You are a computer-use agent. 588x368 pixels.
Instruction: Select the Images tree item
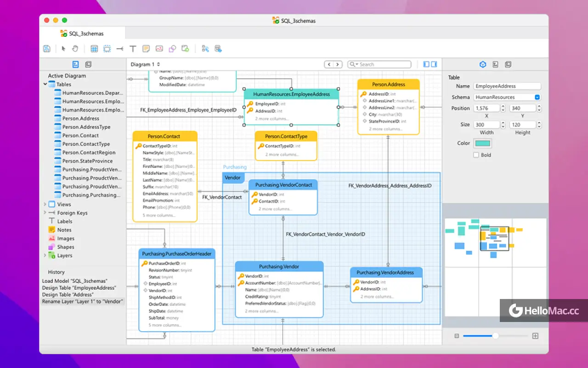(66, 238)
